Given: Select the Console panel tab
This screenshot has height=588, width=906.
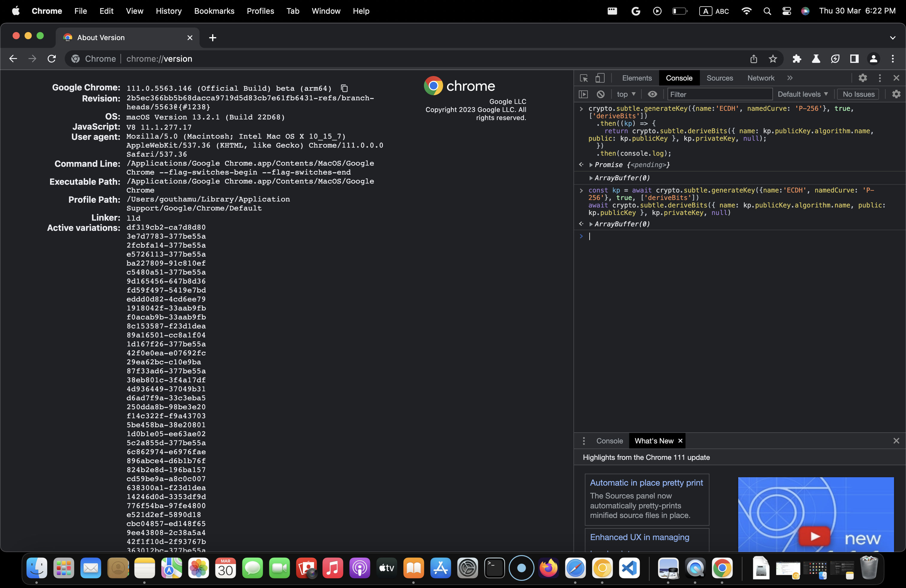Looking at the screenshot, I should click(x=679, y=78).
